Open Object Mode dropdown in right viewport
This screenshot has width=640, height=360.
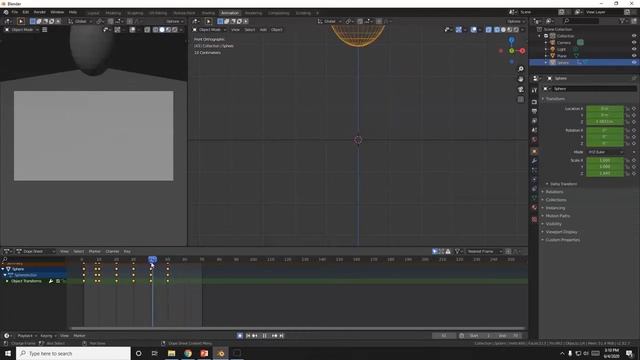(210, 29)
